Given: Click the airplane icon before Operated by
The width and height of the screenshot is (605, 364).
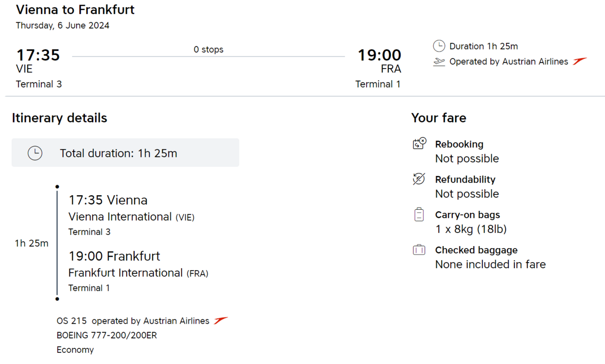Looking at the screenshot, I should [x=439, y=62].
